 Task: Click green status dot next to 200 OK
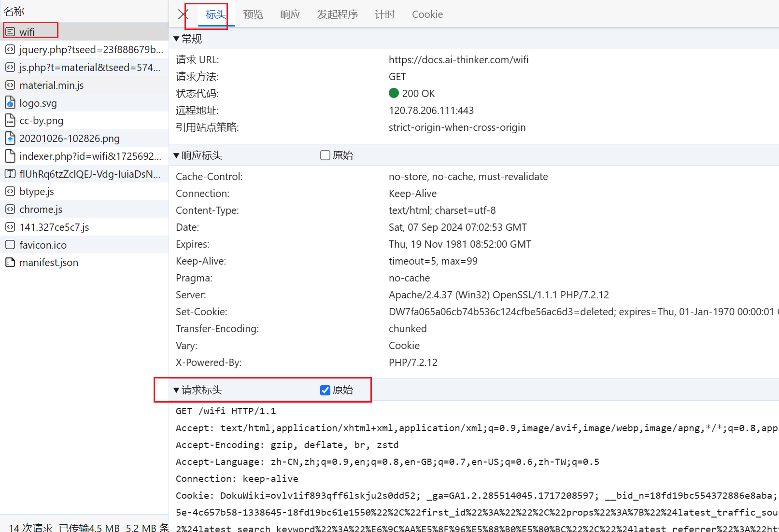point(394,93)
